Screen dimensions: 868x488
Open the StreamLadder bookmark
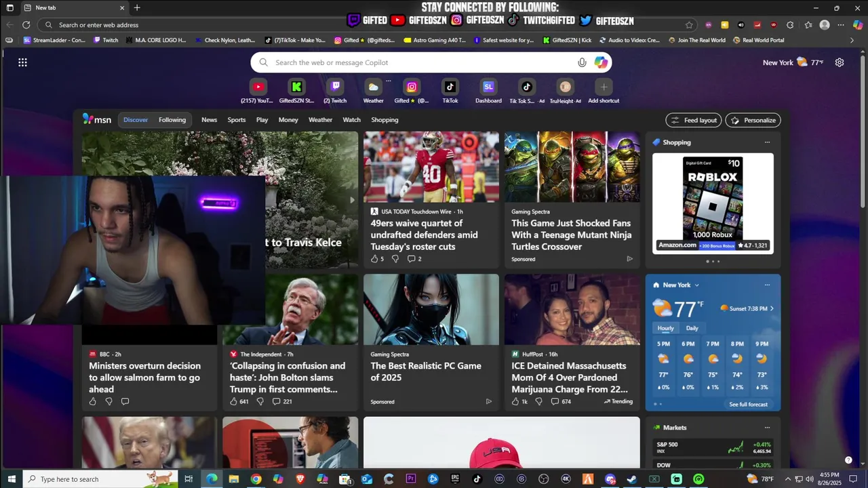[54, 40]
